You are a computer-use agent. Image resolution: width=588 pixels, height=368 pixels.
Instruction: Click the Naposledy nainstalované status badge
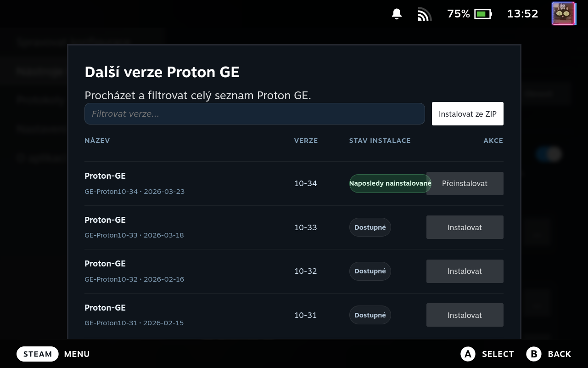point(390,183)
